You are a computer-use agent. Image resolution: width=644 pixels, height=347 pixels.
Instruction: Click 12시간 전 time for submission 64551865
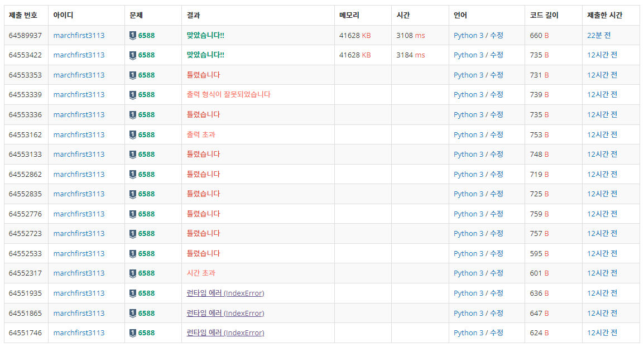[x=602, y=314]
